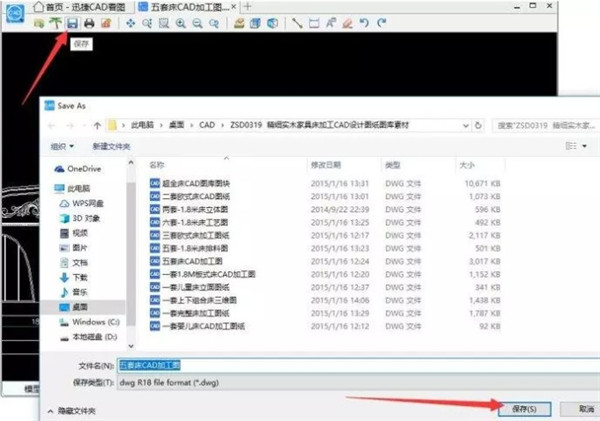Click the Print icon in toolbar
Screen dimensions: 600x421
(89, 22)
